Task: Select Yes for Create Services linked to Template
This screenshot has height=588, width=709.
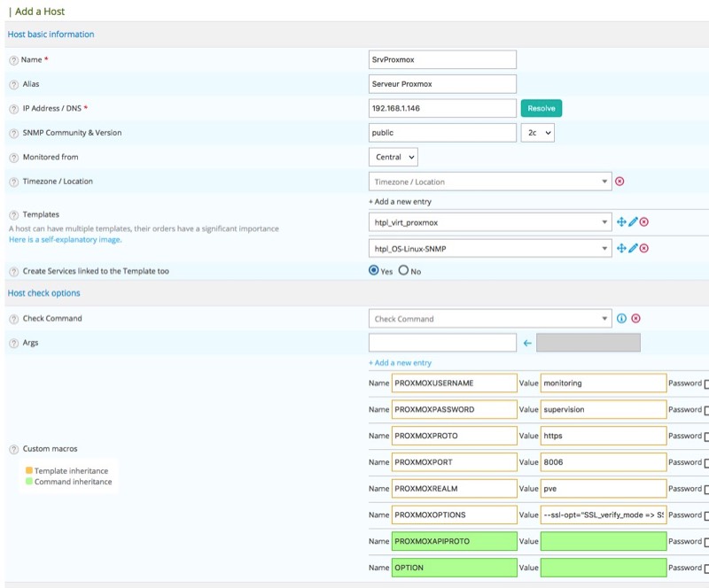Action: [374, 271]
